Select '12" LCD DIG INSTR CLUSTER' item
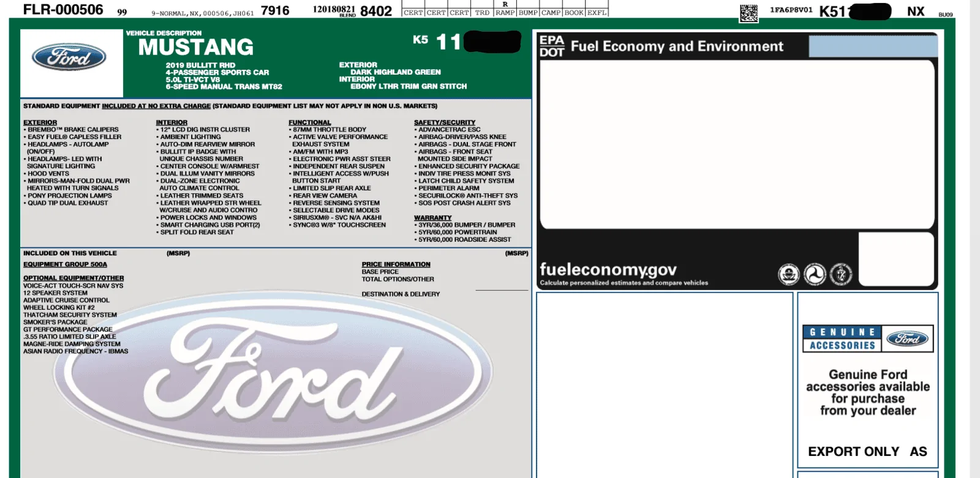980x478 pixels. click(203, 130)
